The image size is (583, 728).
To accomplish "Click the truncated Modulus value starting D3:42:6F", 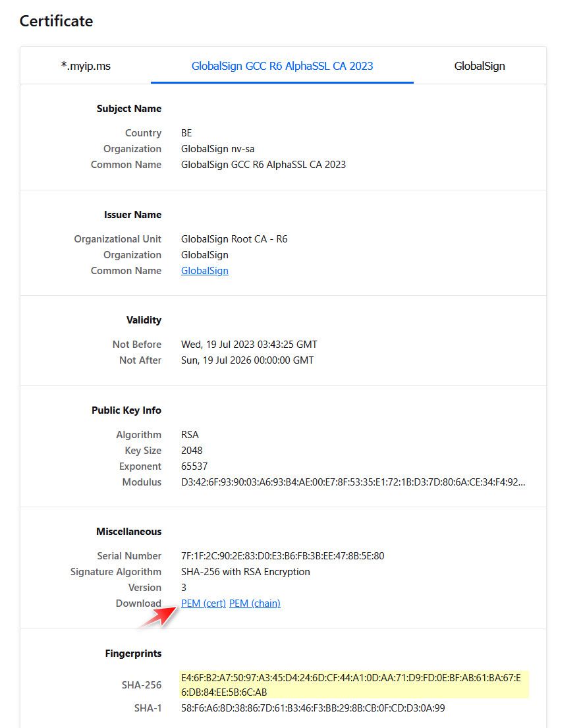I will [x=353, y=482].
